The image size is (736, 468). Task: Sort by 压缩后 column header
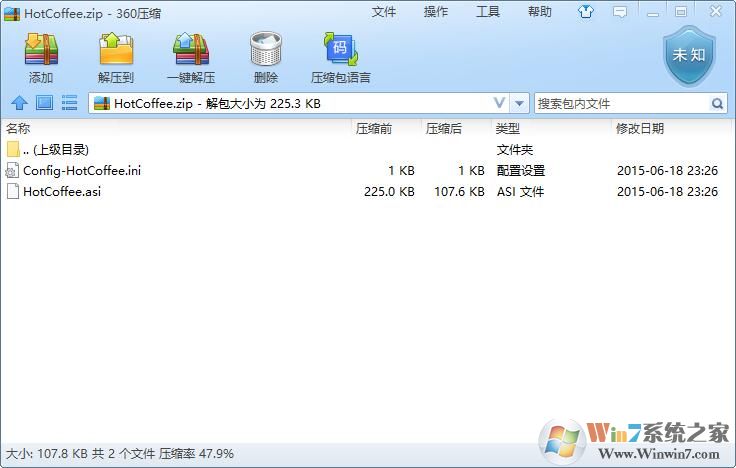[444, 128]
